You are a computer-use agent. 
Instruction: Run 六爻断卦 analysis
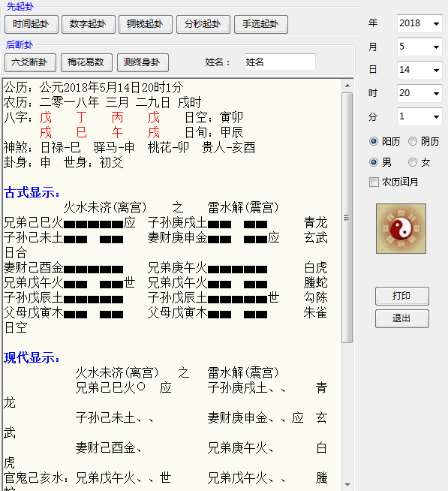30,62
